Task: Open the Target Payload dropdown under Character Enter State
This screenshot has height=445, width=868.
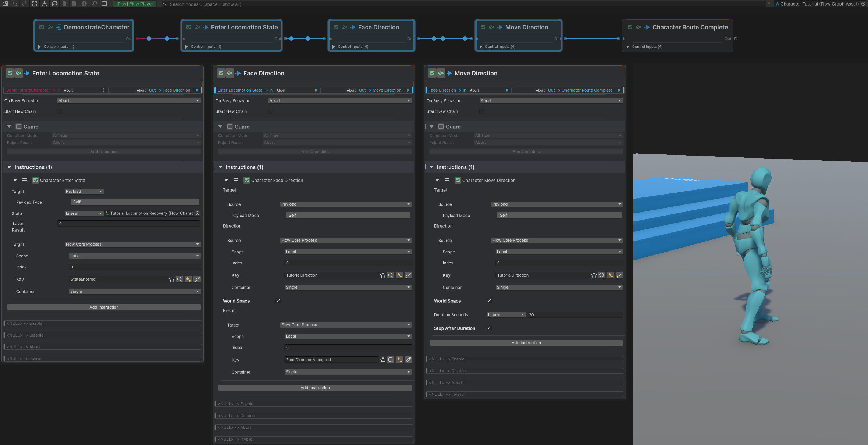Action: (x=84, y=192)
